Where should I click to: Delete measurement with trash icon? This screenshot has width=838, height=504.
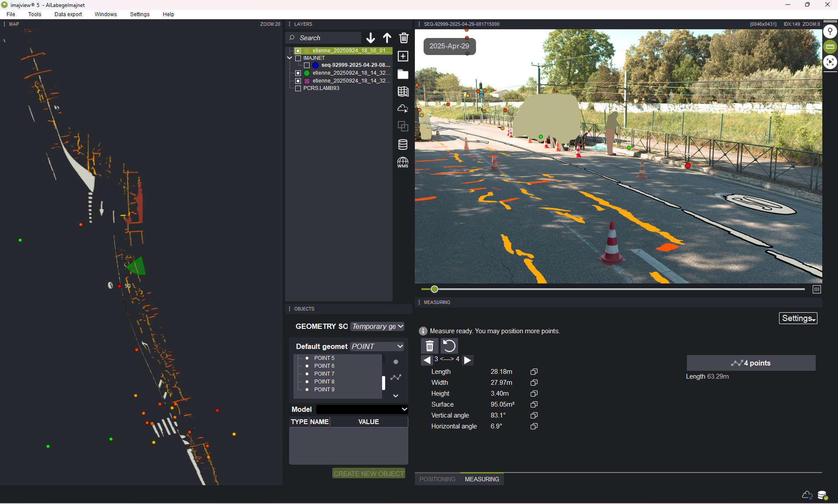tap(430, 346)
